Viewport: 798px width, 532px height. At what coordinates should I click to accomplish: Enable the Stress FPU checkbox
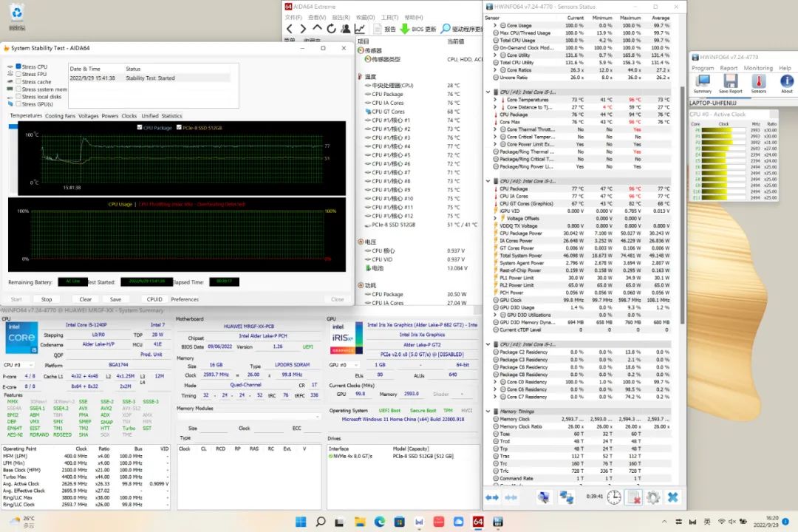[18, 75]
